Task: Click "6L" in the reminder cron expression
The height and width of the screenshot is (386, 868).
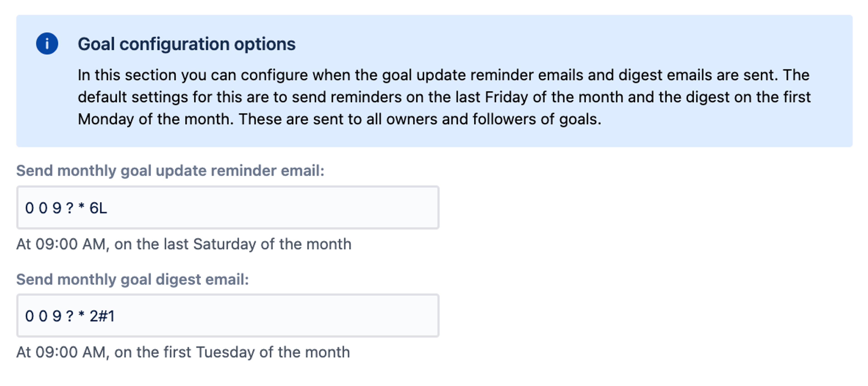Action: pyautogui.click(x=98, y=208)
